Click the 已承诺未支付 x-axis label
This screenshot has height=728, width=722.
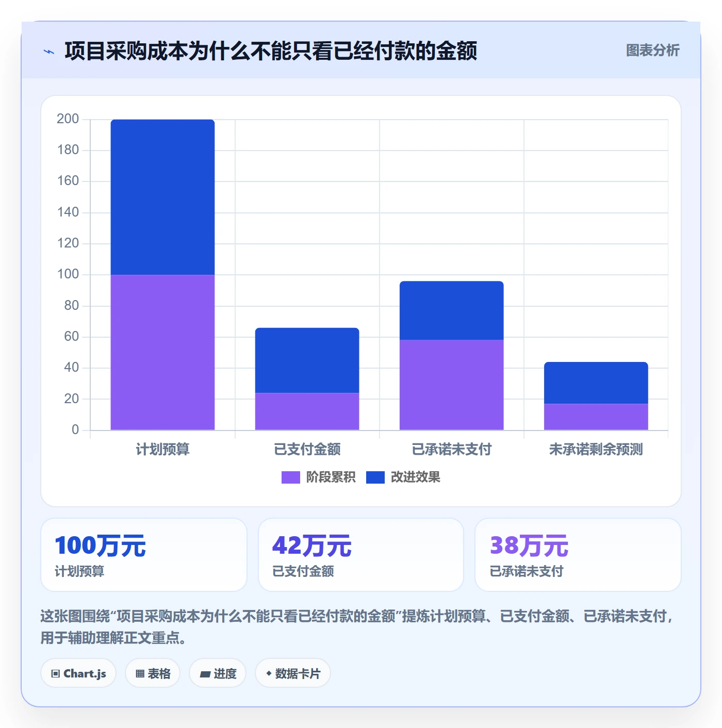[x=451, y=449]
